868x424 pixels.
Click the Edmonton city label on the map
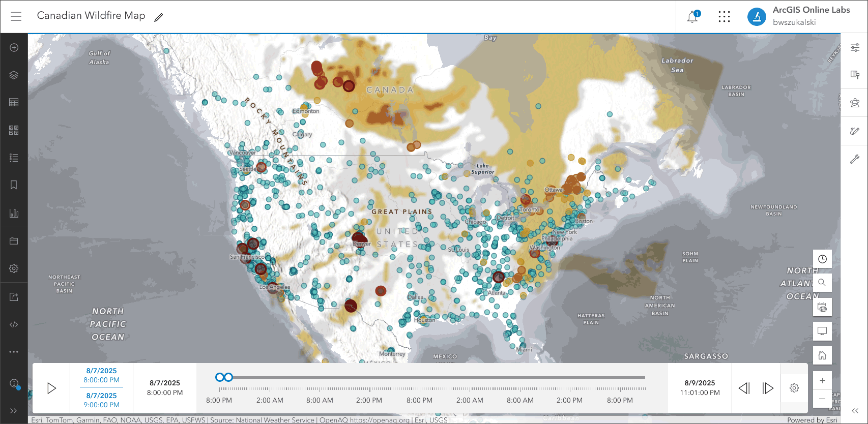306,111
